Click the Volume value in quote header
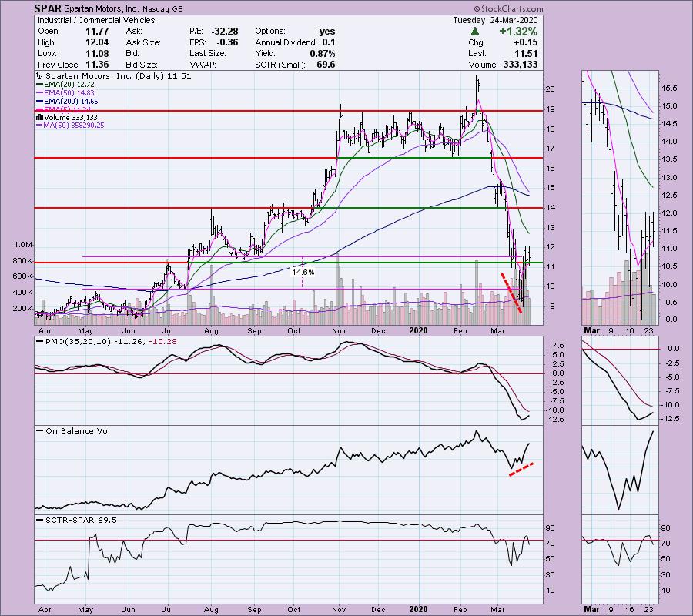The width and height of the screenshot is (693, 616). tap(521, 65)
